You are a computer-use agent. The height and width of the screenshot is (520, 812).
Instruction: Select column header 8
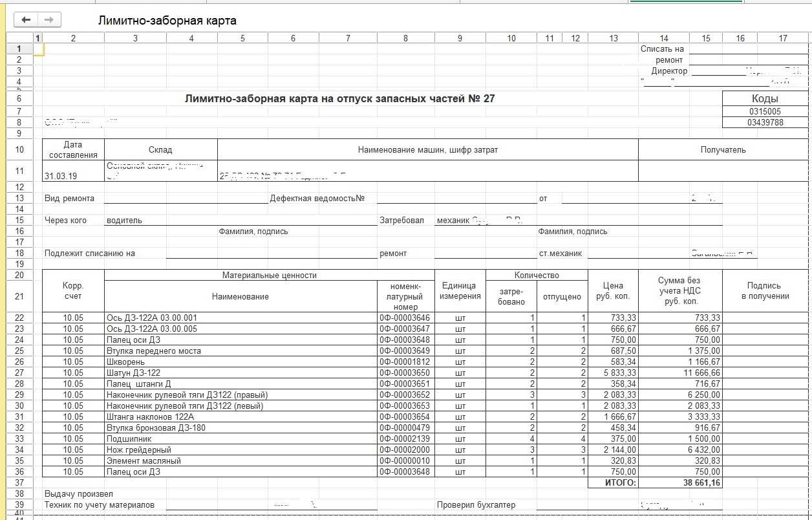[405, 38]
